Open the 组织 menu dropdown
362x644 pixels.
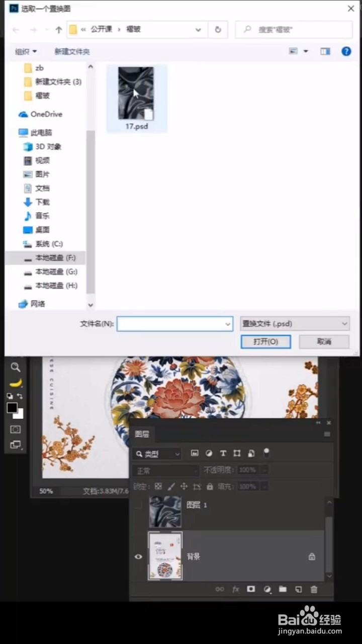26,51
